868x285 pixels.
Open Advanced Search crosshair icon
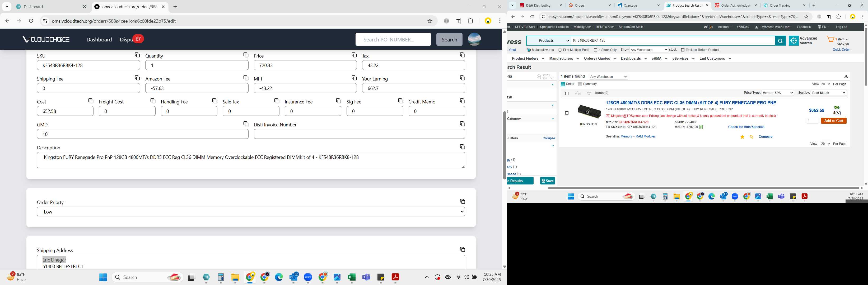(x=794, y=41)
